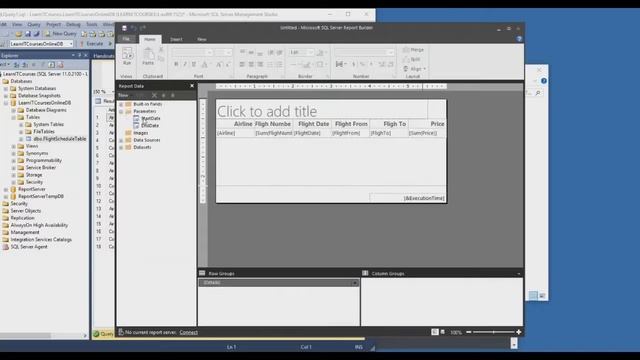Select the SQL Server Agent node
The width and height of the screenshot is (640, 360).
(x=25, y=247)
